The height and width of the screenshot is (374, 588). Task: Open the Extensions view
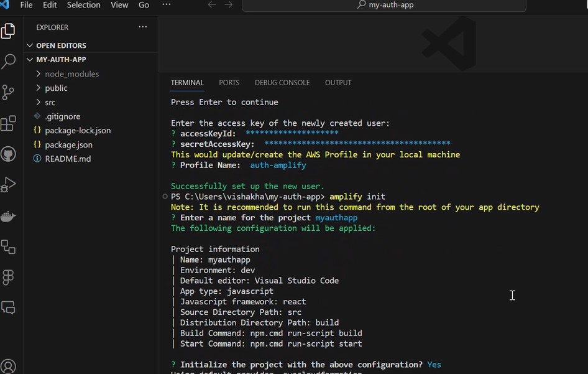(x=9, y=123)
